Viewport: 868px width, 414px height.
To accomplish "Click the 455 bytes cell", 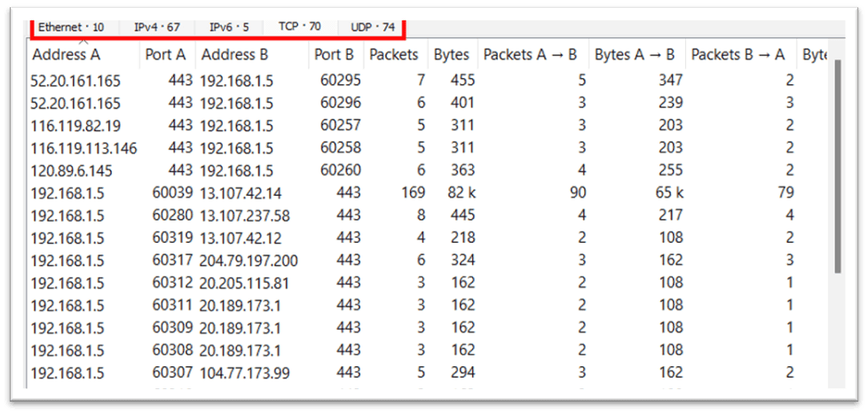I will [462, 81].
